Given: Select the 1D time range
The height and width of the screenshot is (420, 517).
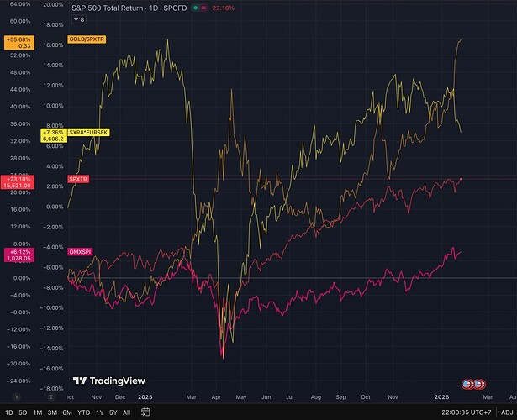Looking at the screenshot, I should [x=9, y=412].
